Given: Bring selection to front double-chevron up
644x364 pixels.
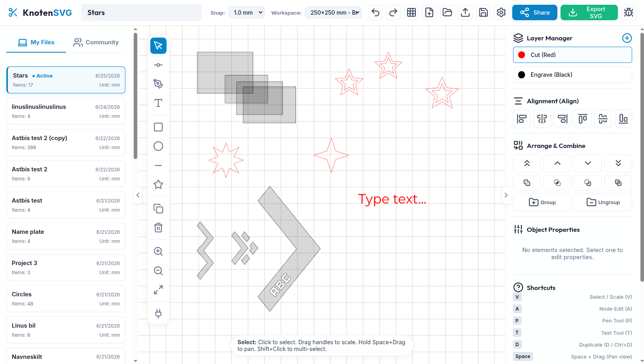Looking at the screenshot, I should (527, 163).
